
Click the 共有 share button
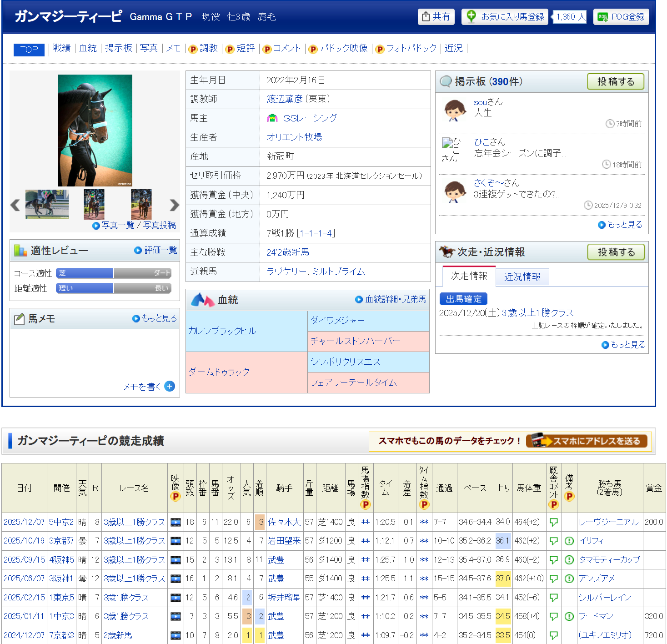click(436, 17)
